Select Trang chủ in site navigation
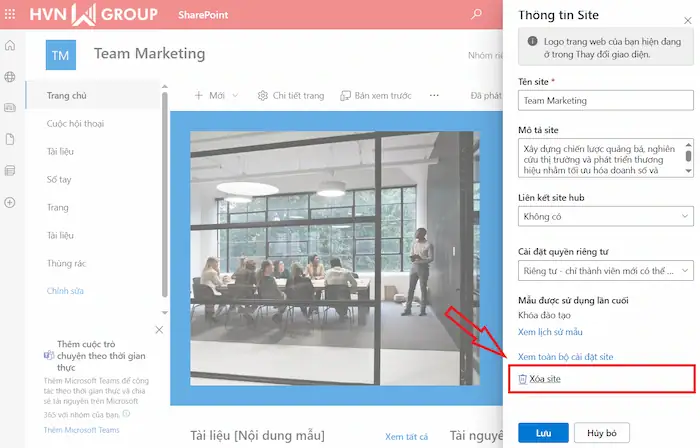 [67, 96]
